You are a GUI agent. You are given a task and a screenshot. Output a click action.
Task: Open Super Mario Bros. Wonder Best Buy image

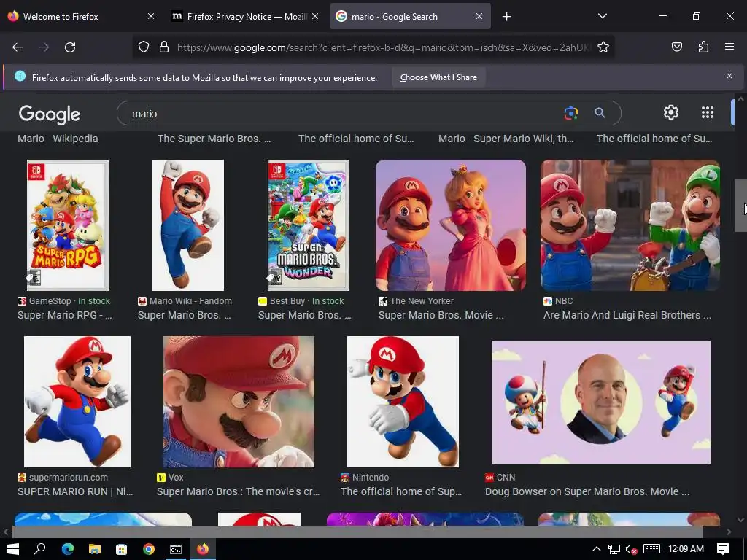(309, 225)
